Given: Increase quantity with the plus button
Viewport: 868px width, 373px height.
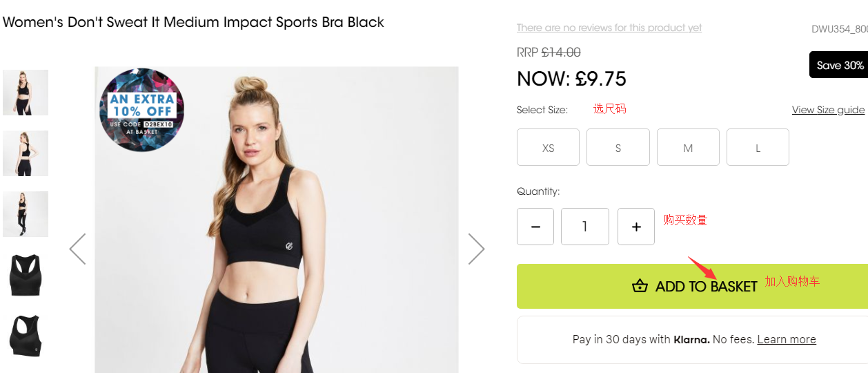Looking at the screenshot, I should click(x=636, y=227).
